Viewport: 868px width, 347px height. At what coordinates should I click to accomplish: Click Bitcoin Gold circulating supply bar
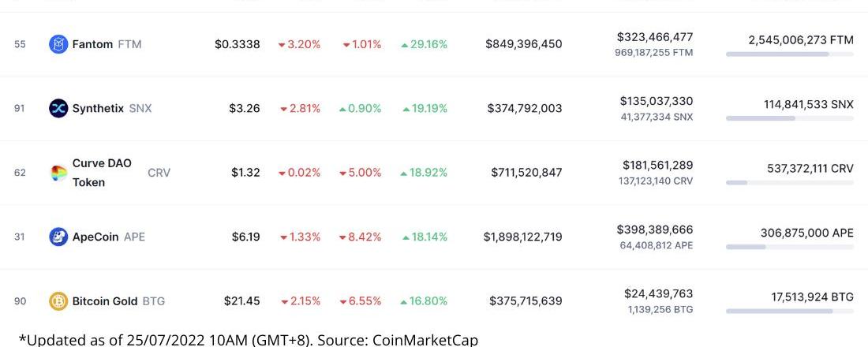(x=789, y=311)
